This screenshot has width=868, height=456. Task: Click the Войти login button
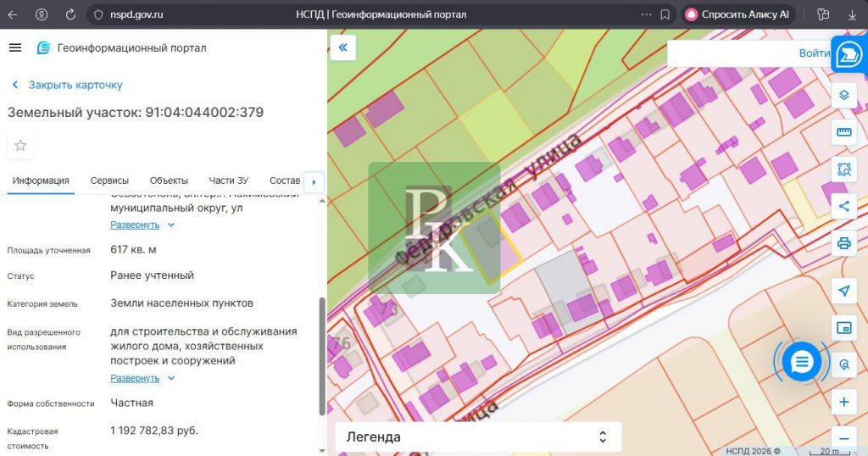pos(814,53)
